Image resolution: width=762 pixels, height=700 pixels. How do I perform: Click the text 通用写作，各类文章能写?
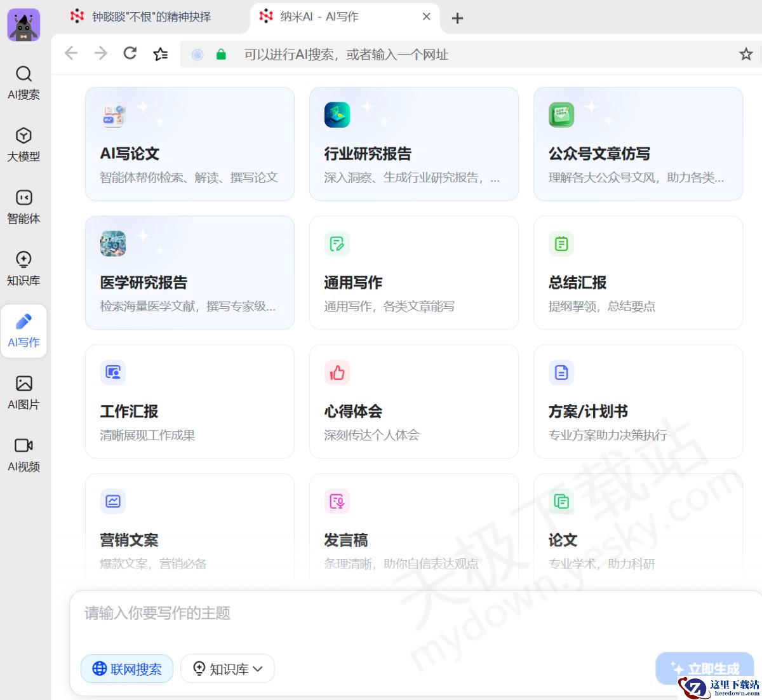point(389,307)
